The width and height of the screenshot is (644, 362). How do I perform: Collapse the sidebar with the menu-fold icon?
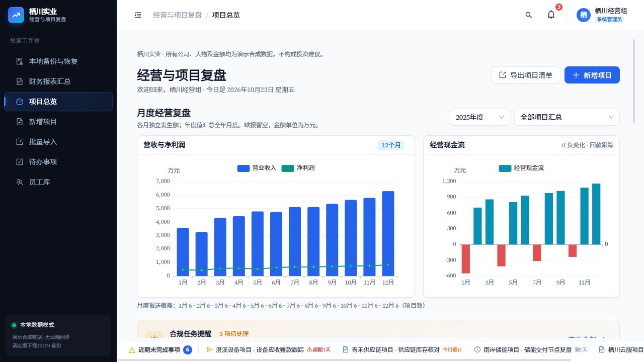coord(138,15)
